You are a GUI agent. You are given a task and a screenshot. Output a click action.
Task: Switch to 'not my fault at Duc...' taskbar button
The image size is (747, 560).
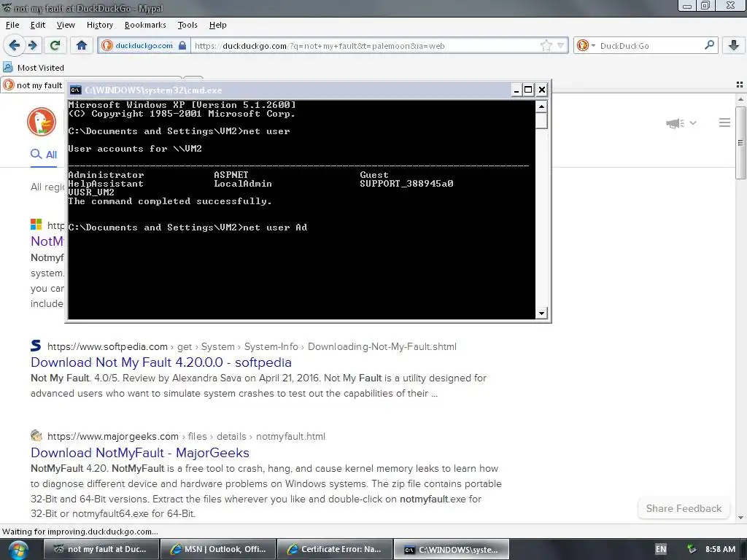click(x=101, y=549)
